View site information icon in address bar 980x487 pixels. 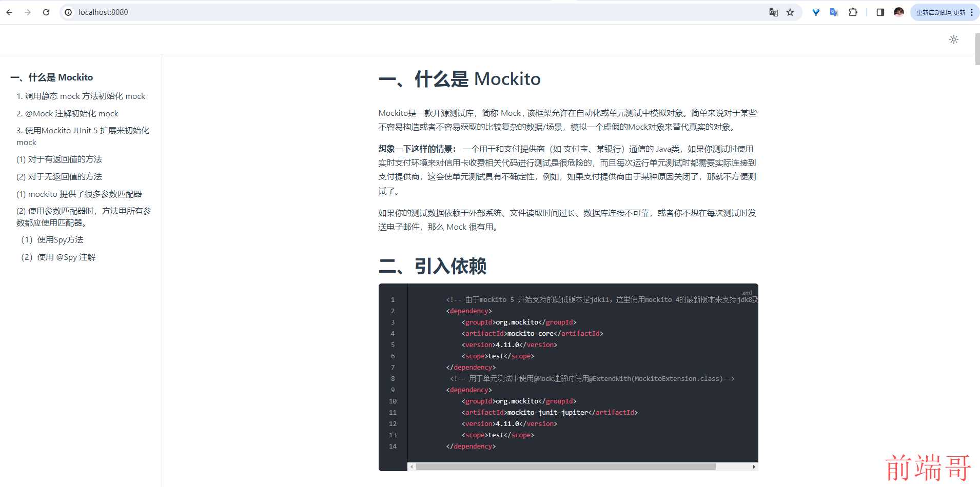coord(68,12)
